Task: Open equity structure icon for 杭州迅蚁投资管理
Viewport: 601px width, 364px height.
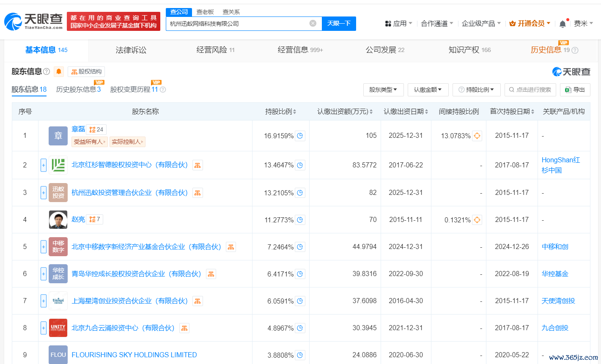Action: [x=198, y=193]
